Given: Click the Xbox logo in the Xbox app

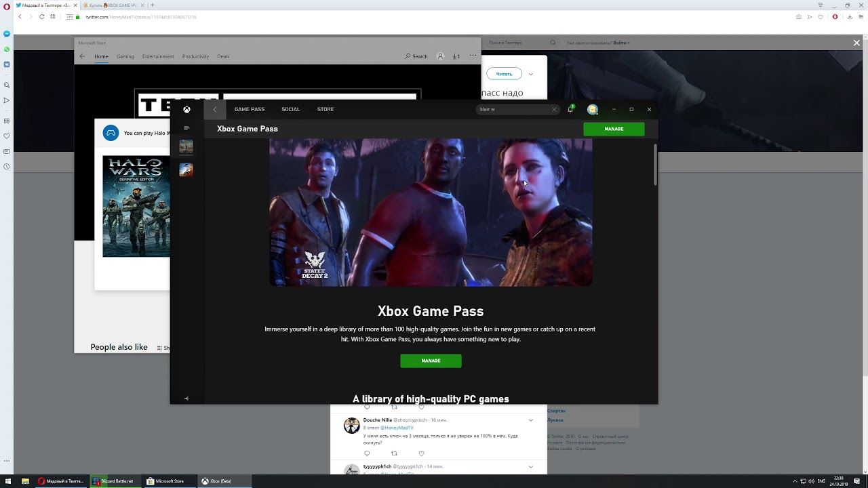Looking at the screenshot, I should [x=186, y=109].
